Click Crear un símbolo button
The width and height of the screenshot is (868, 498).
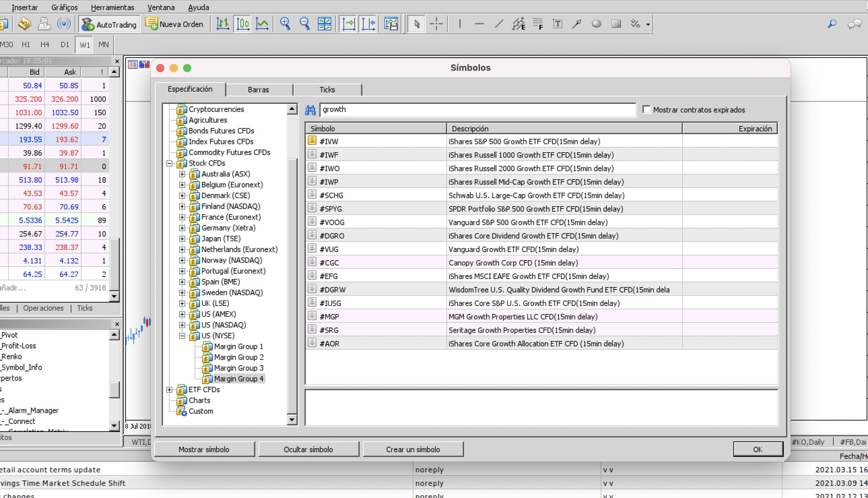(x=413, y=449)
